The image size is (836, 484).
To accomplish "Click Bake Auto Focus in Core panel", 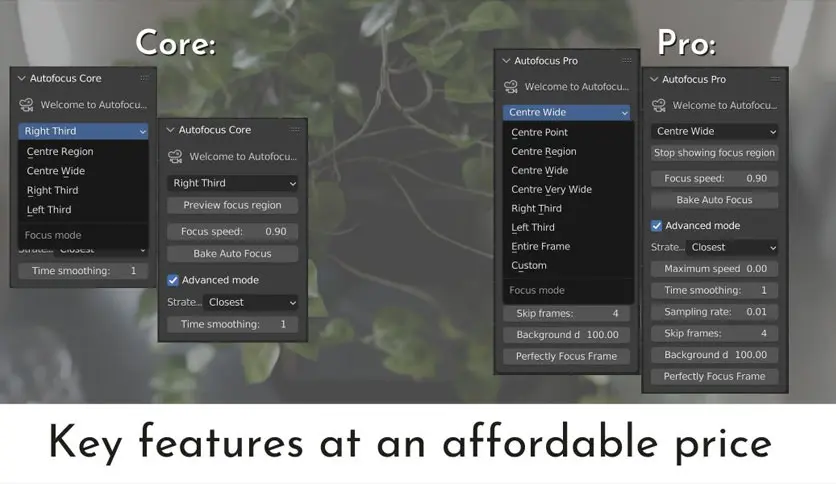I will click(232, 254).
